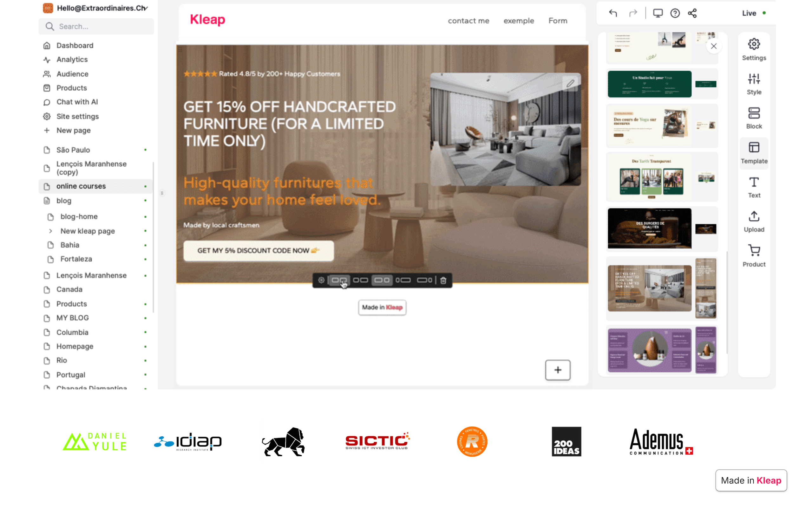This screenshot has width=812, height=507.
Task: Click the Search input field in sidebar
Action: click(x=96, y=26)
